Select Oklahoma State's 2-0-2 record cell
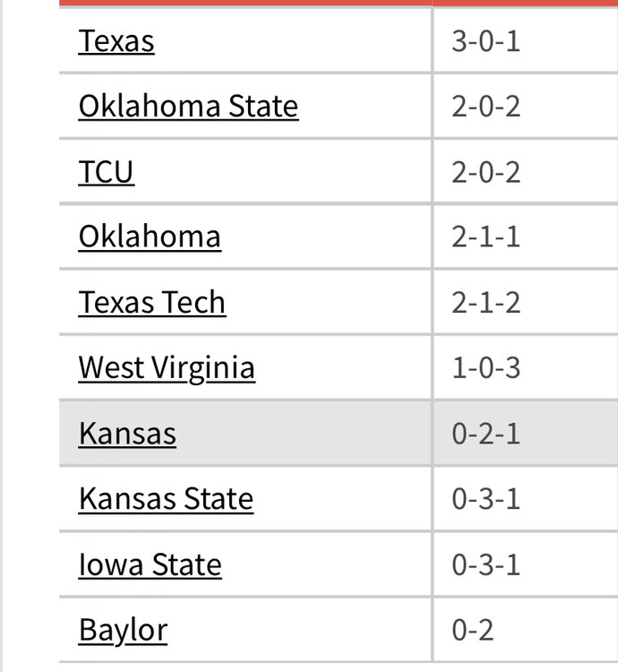Viewport: 618px width, 672px height. tap(485, 108)
